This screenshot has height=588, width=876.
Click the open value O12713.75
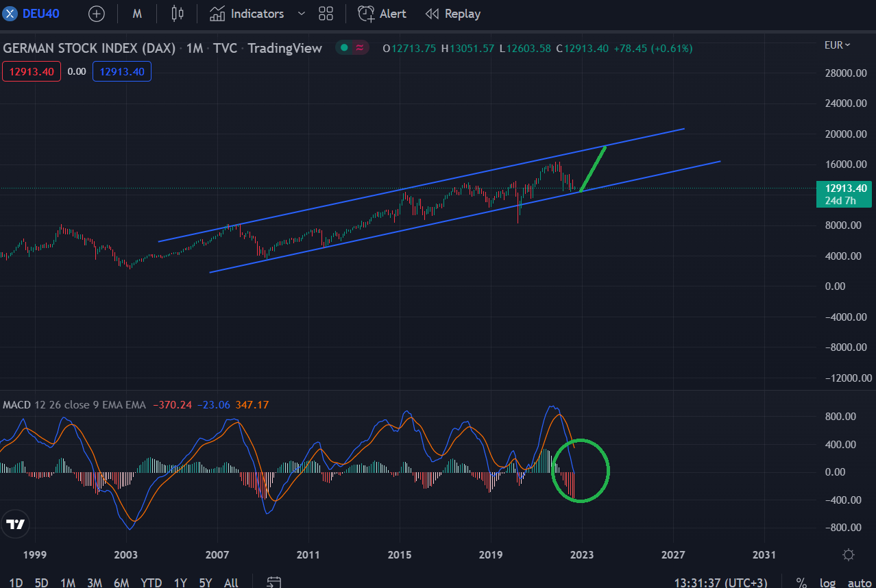pos(409,48)
